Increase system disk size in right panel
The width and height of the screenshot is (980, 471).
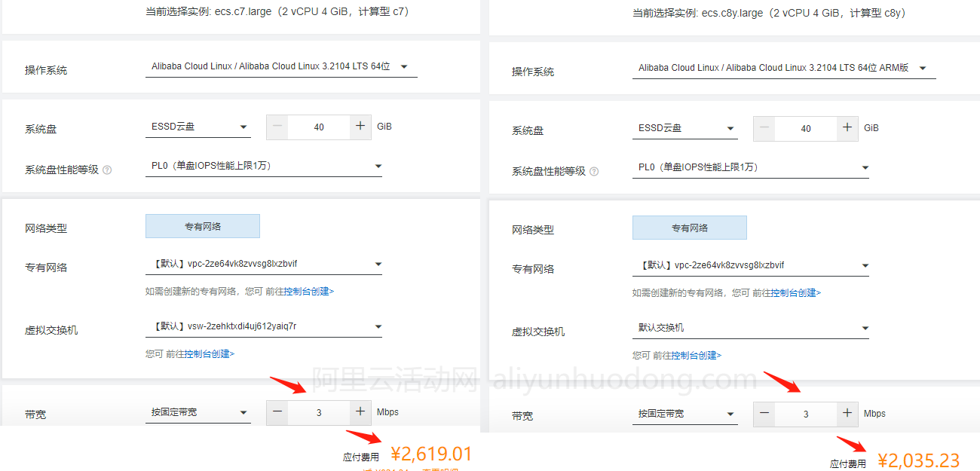[847, 128]
